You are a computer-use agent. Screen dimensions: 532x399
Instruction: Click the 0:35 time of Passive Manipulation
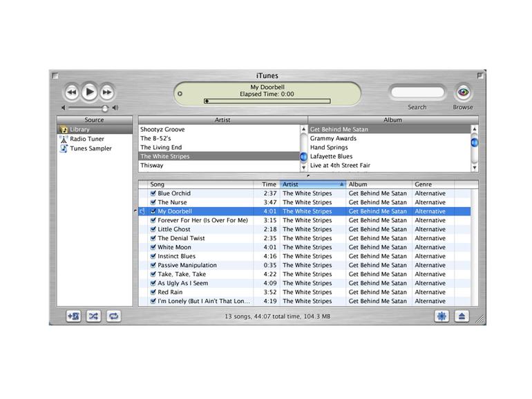[x=270, y=265]
